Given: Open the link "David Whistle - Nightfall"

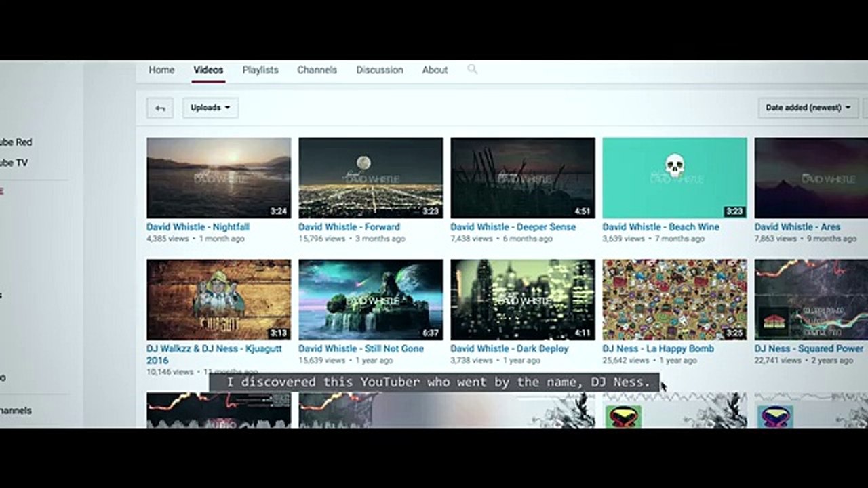Looking at the screenshot, I should (x=198, y=227).
